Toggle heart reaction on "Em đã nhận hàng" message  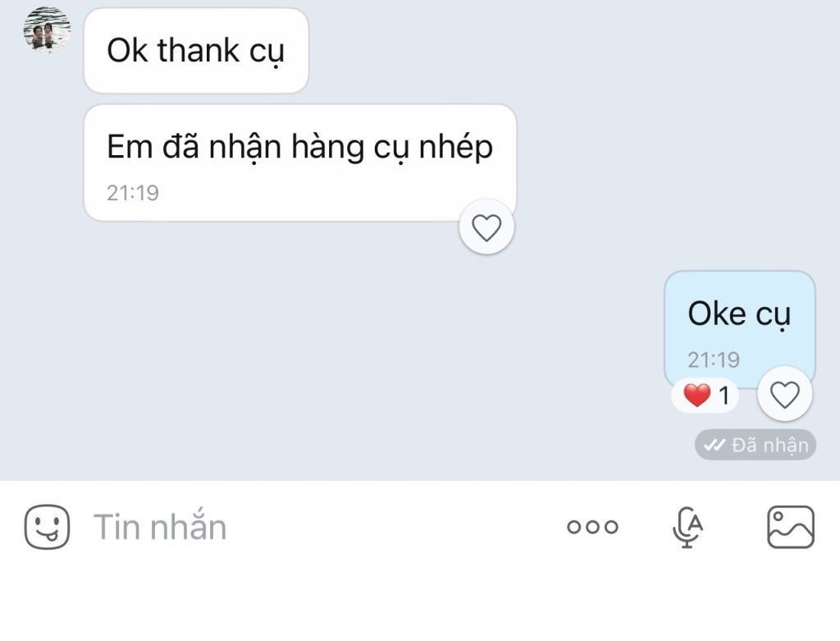click(x=486, y=227)
